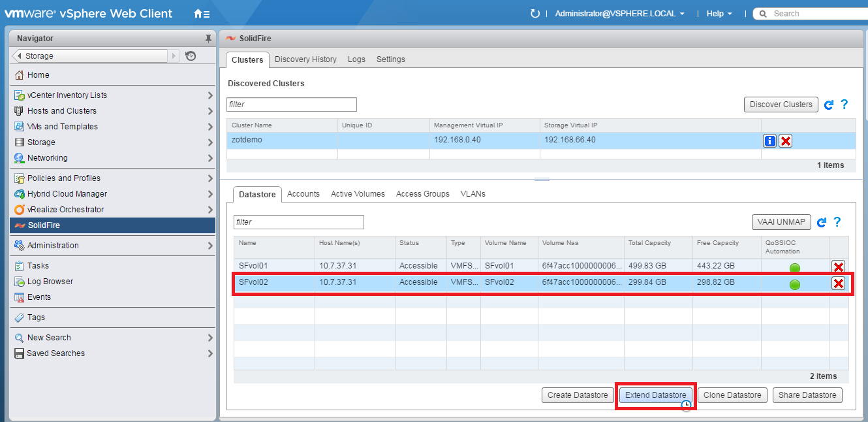Open the Access Groups tab
Viewport: 868px width, 422px height.
tap(423, 194)
